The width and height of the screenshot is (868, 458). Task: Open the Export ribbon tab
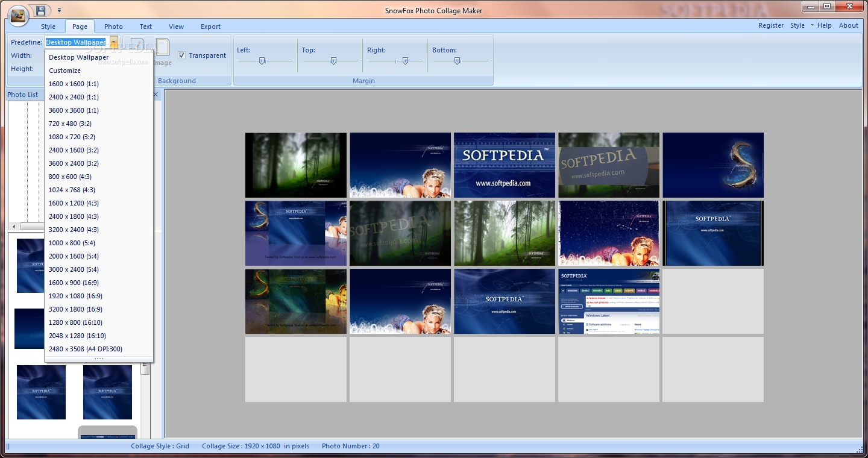coord(211,27)
